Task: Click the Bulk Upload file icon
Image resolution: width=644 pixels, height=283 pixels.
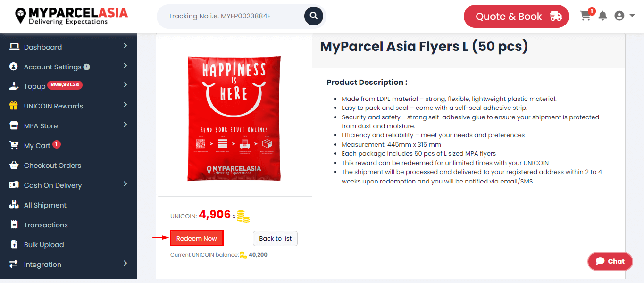Action: pyautogui.click(x=14, y=244)
